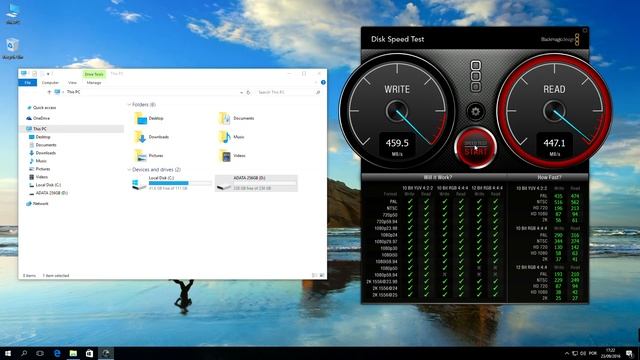Select Desktop in the navigation tree
Screen dimensions: 640x360
coord(42,137)
